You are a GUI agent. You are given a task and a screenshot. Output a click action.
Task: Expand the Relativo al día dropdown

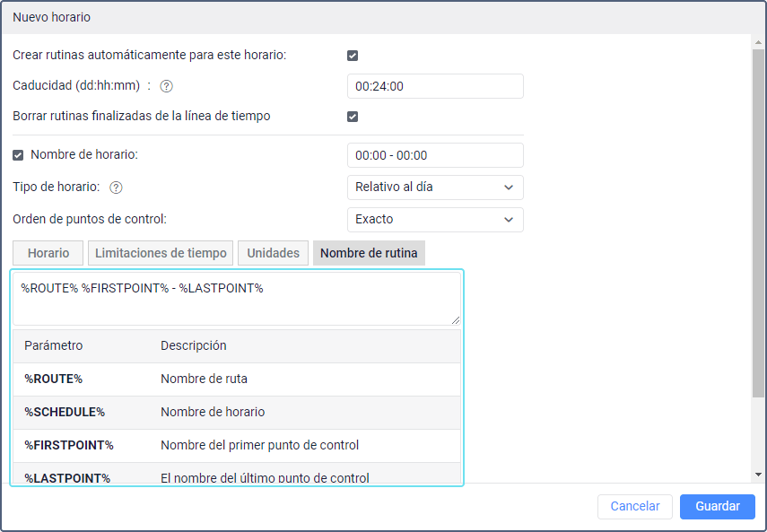[x=435, y=188]
